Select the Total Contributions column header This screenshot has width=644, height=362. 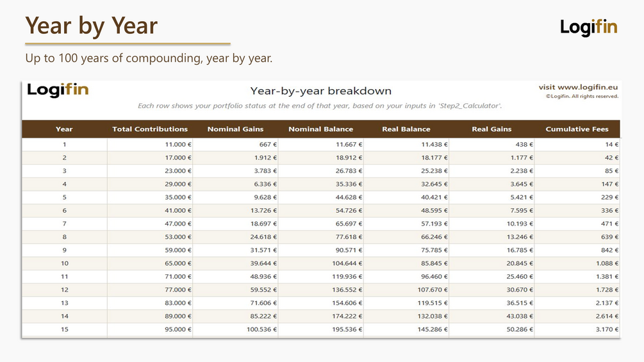(150, 129)
